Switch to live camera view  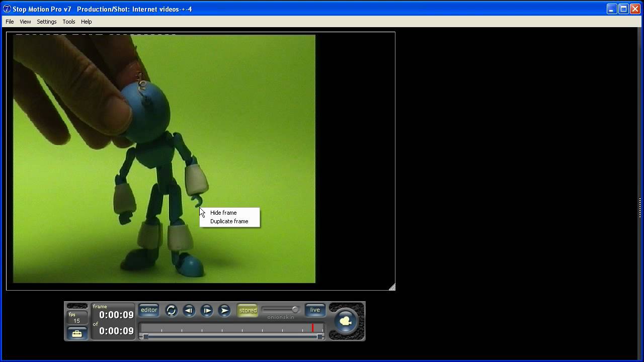click(x=315, y=310)
